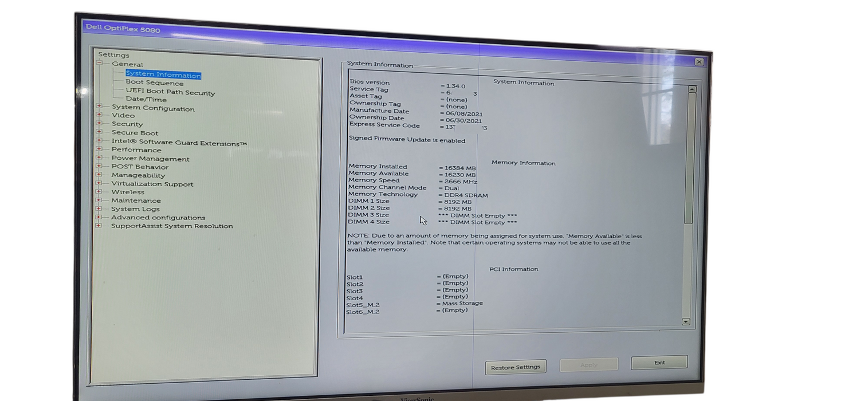Select the Manageability label
This screenshot has width=868, height=401.
coord(138,175)
